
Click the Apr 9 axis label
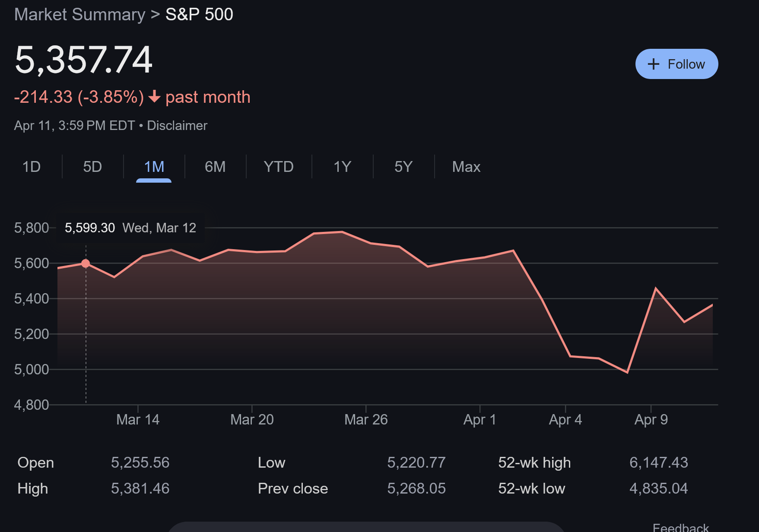(651, 419)
